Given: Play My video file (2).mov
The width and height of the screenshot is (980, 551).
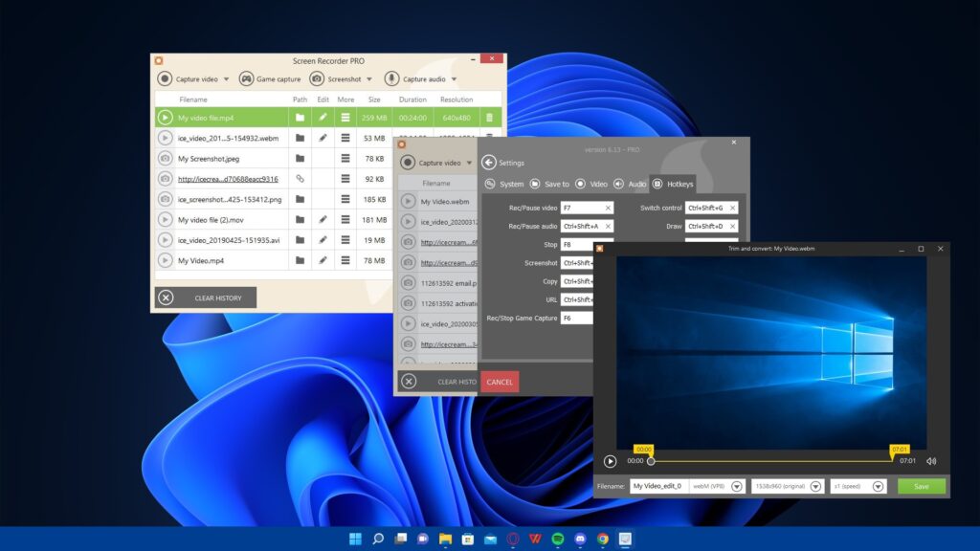Looking at the screenshot, I should click(x=165, y=219).
